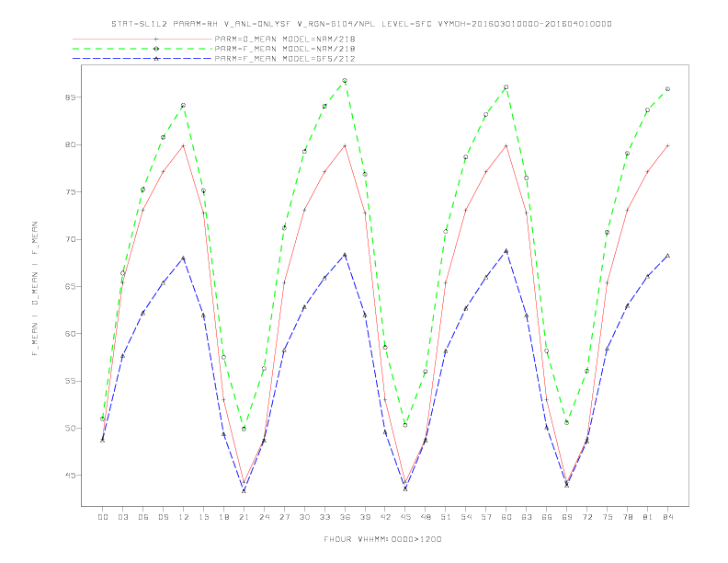
Task: Click the y-axis tick label 65
Action: (71, 287)
